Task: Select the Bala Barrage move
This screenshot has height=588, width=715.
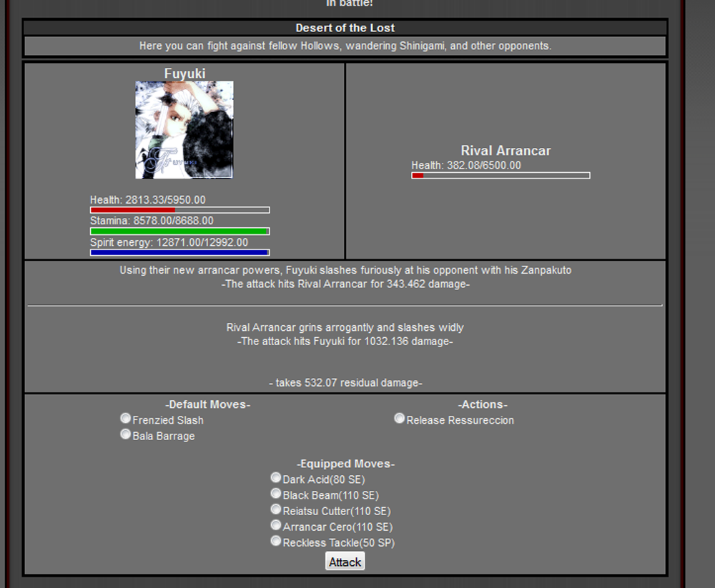Action: click(125, 434)
